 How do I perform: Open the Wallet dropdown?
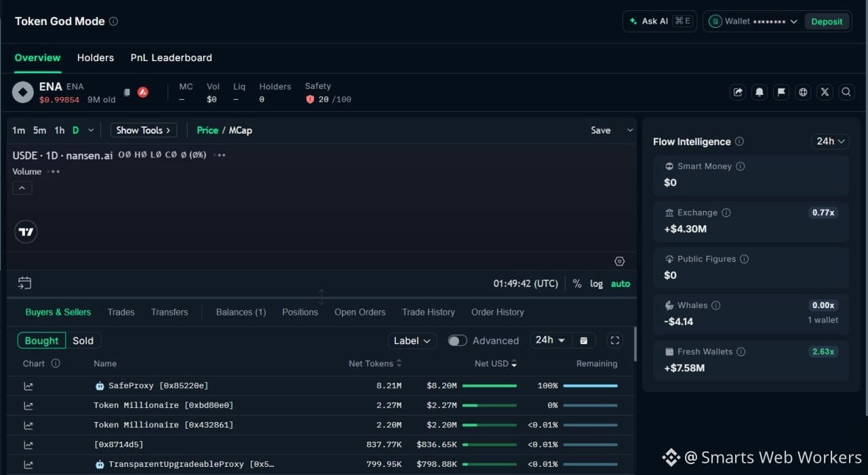[754, 21]
